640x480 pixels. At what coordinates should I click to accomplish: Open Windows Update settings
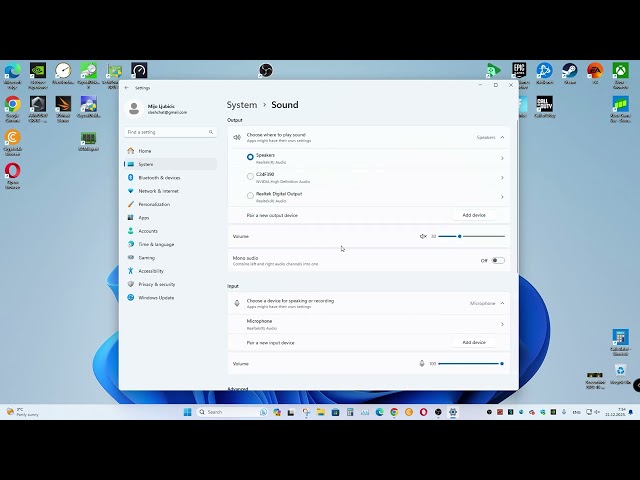[x=170, y=298]
